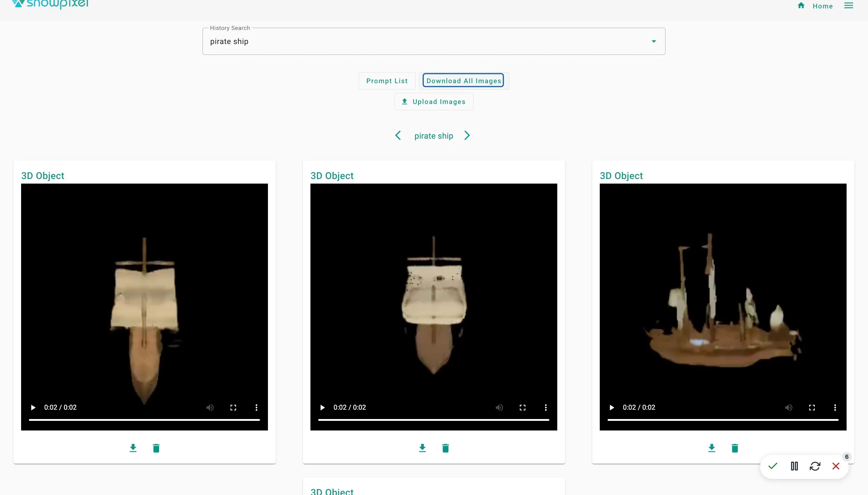Click the red X in floating toolbar
The width and height of the screenshot is (868, 495).
(836, 466)
